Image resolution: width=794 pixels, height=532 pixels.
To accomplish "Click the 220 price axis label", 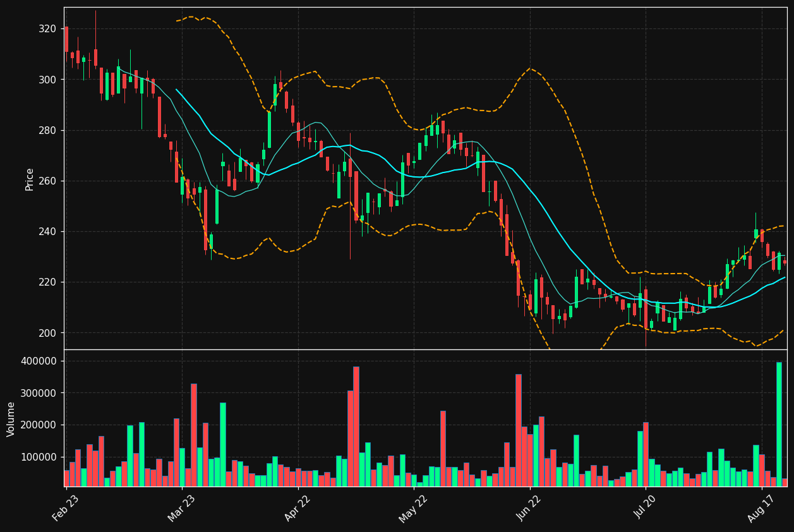I will click(x=48, y=282).
